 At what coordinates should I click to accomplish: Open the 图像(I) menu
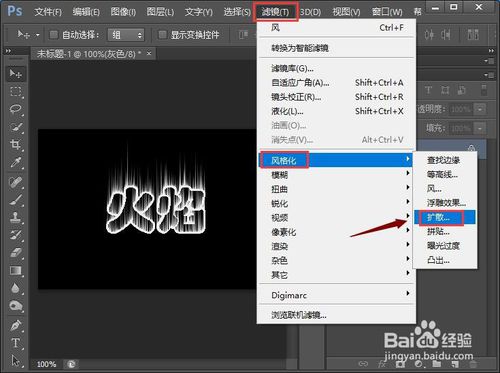tap(123, 12)
